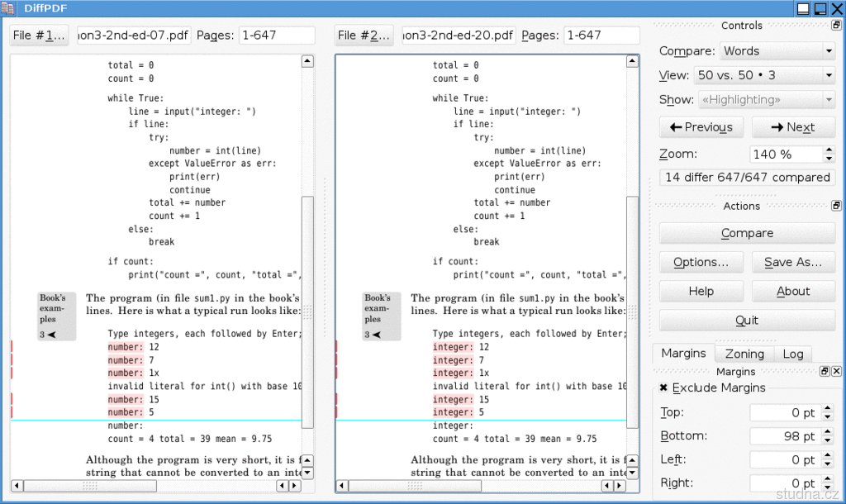
Task: Float the Margins dock panel
Action: click(x=825, y=372)
